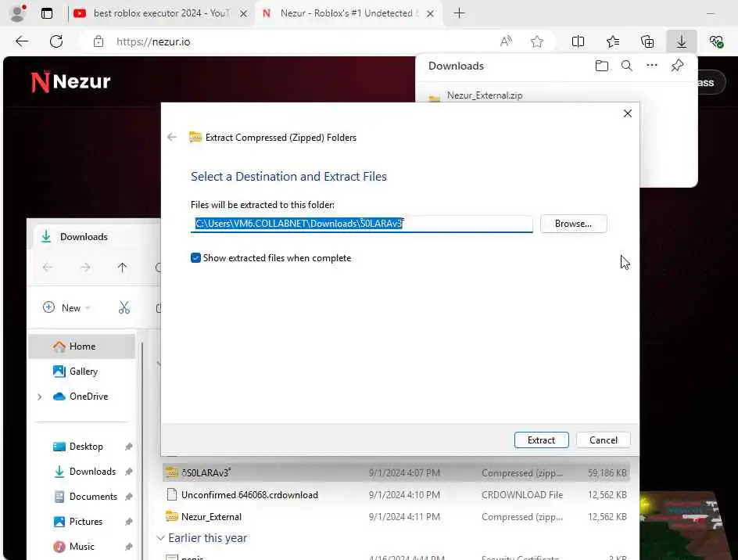
Task: Open Downloads in the sidebar quick access
Action: click(x=92, y=472)
